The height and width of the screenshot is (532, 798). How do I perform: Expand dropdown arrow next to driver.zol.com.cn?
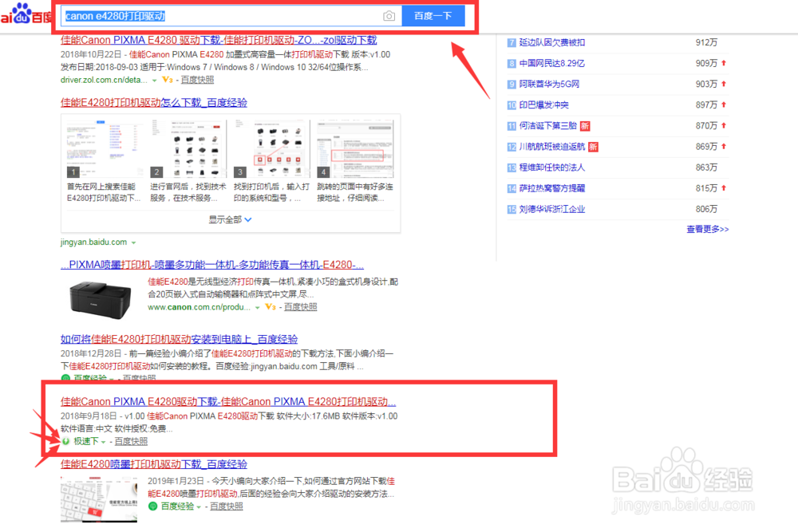(154, 81)
